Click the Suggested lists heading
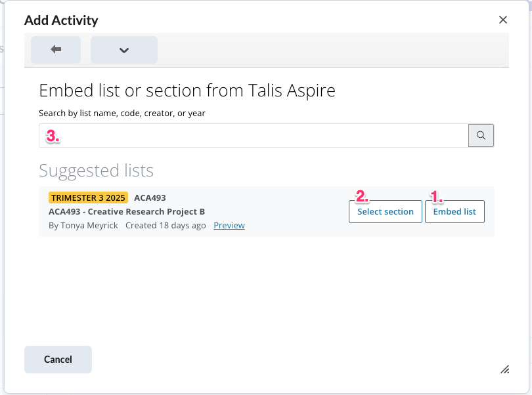 (x=96, y=171)
